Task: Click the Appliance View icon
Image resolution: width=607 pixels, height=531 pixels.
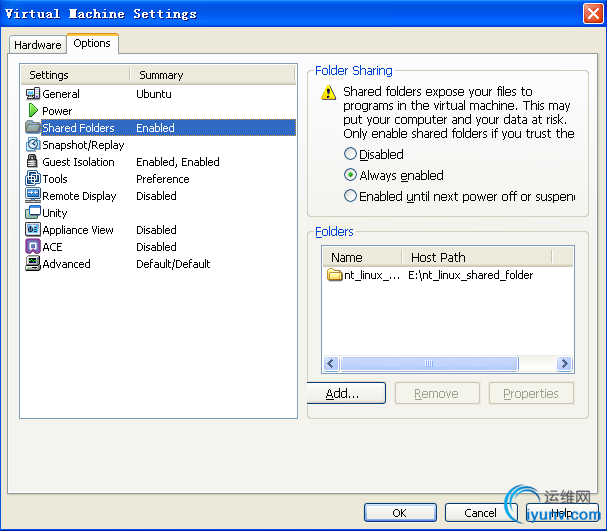Action: (x=33, y=229)
